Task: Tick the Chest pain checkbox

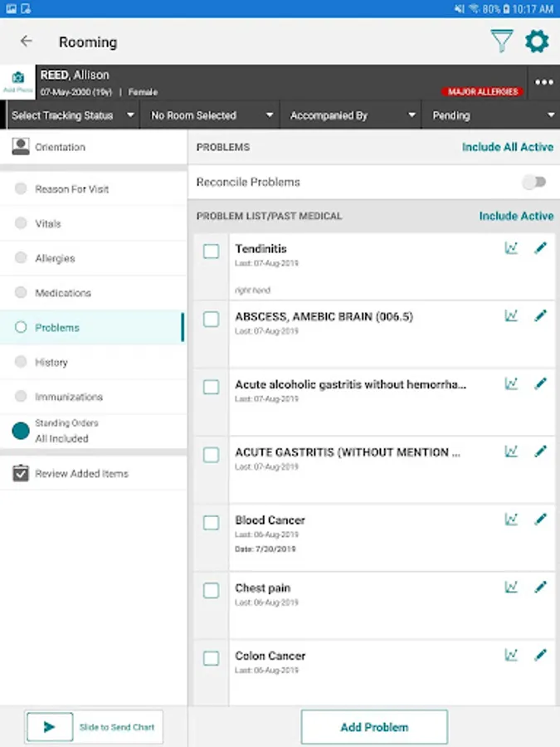Action: click(x=212, y=590)
